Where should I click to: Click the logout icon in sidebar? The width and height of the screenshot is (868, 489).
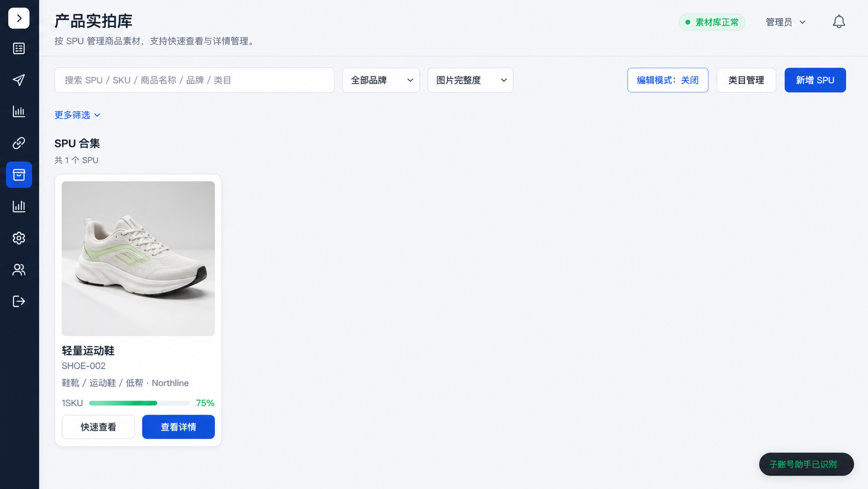[x=19, y=301]
